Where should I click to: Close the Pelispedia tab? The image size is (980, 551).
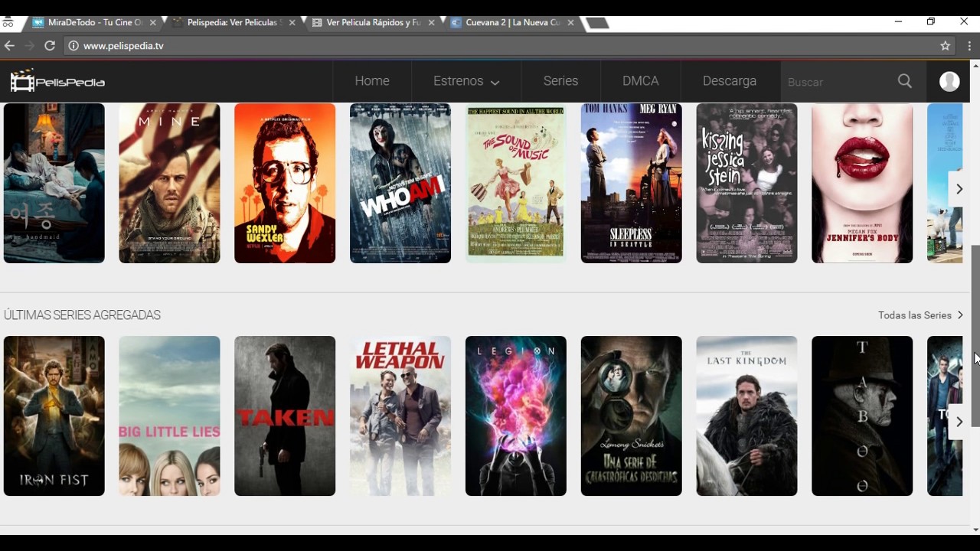pos(292,23)
